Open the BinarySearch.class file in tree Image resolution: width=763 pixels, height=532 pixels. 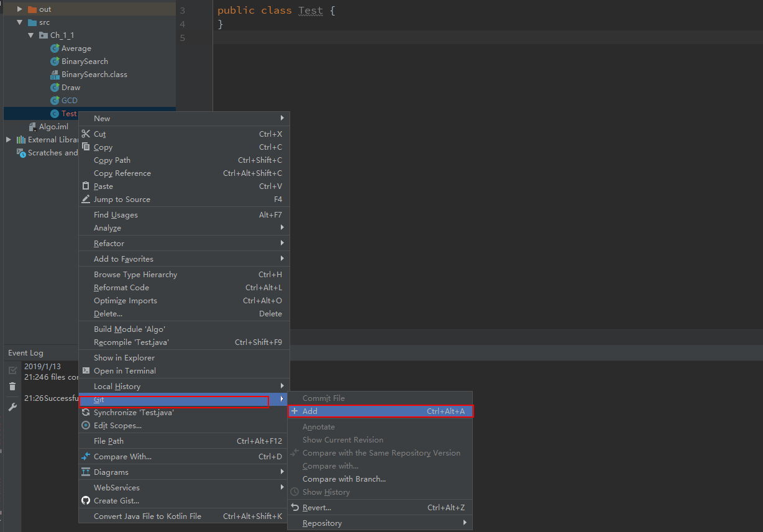pos(94,75)
